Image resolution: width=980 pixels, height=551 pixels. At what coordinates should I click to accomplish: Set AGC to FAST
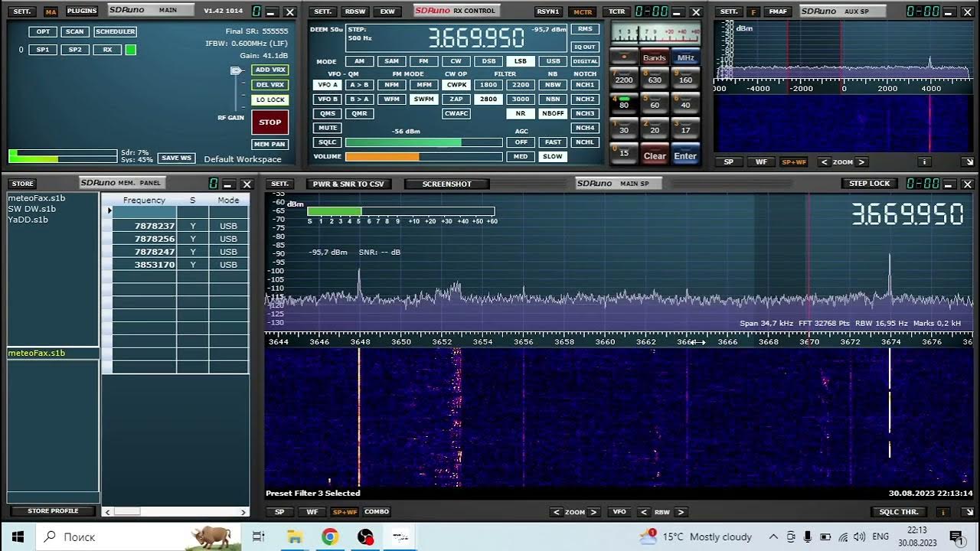pos(553,142)
